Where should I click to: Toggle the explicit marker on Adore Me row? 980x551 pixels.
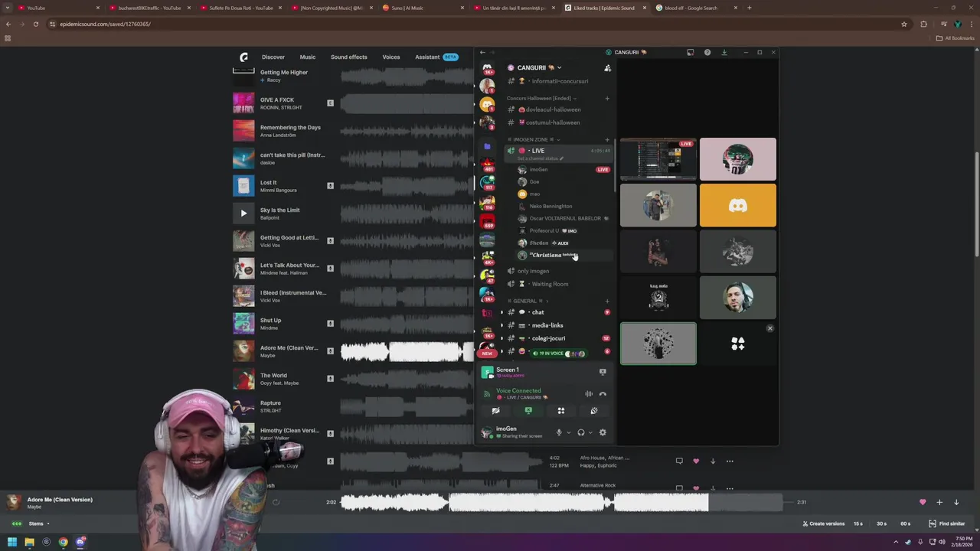pyautogui.click(x=330, y=350)
